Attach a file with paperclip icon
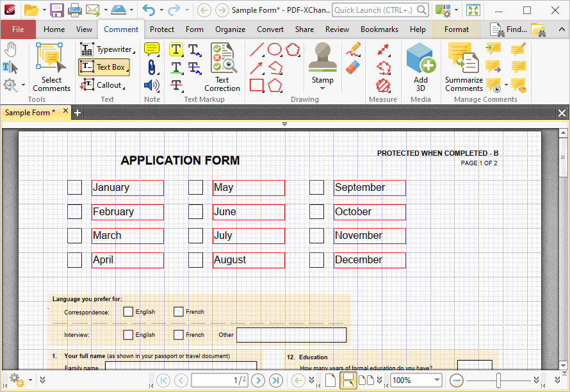Viewport: 570px width, 392px height. (x=152, y=67)
